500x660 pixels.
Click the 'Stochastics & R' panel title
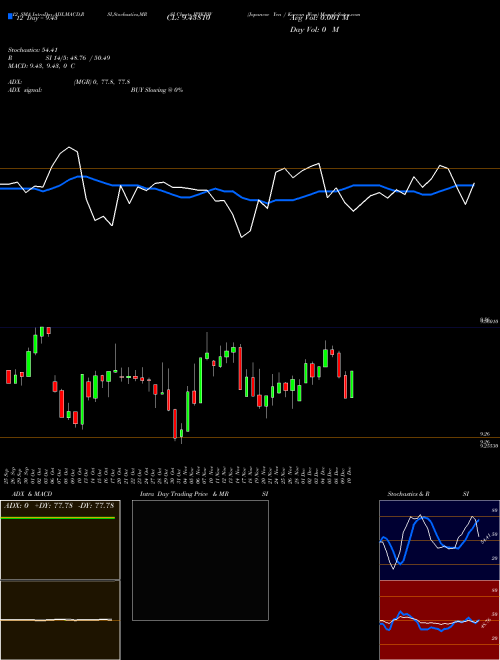click(408, 494)
